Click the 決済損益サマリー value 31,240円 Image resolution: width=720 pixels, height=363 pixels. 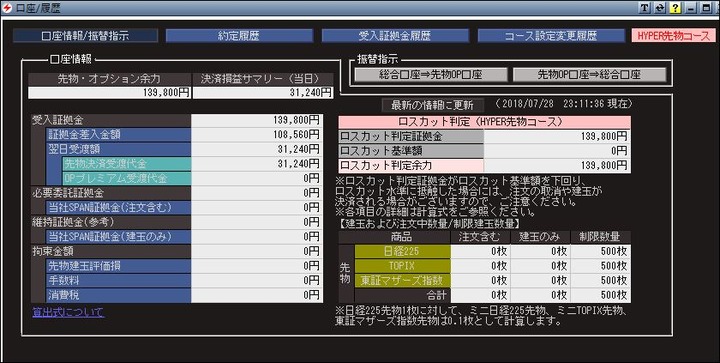pyautogui.click(x=262, y=93)
